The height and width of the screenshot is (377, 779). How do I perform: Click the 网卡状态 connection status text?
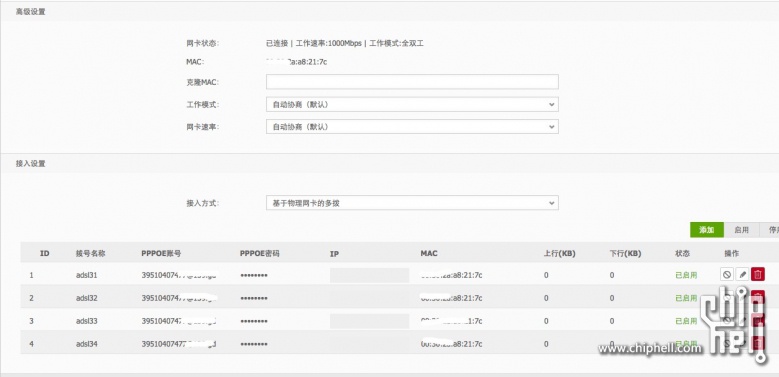[345, 43]
